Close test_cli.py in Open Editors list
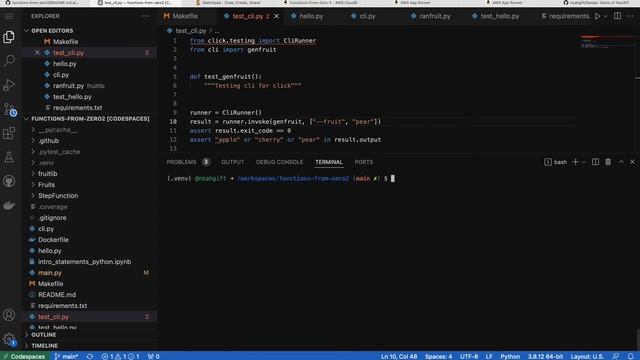 (x=37, y=53)
